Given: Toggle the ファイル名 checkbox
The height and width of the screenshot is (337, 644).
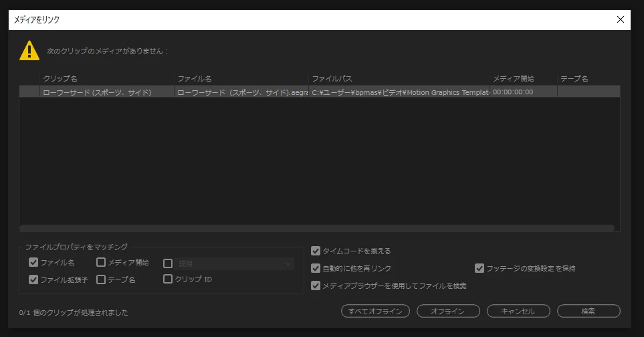Looking at the screenshot, I should [x=33, y=262].
